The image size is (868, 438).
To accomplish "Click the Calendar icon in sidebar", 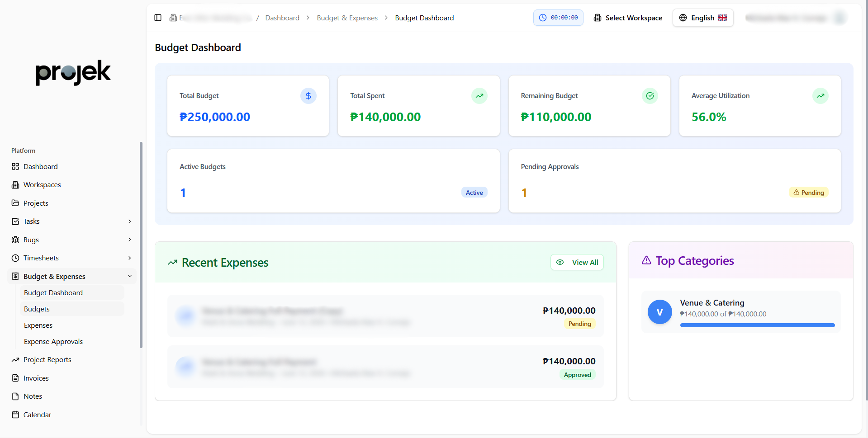I will point(15,414).
